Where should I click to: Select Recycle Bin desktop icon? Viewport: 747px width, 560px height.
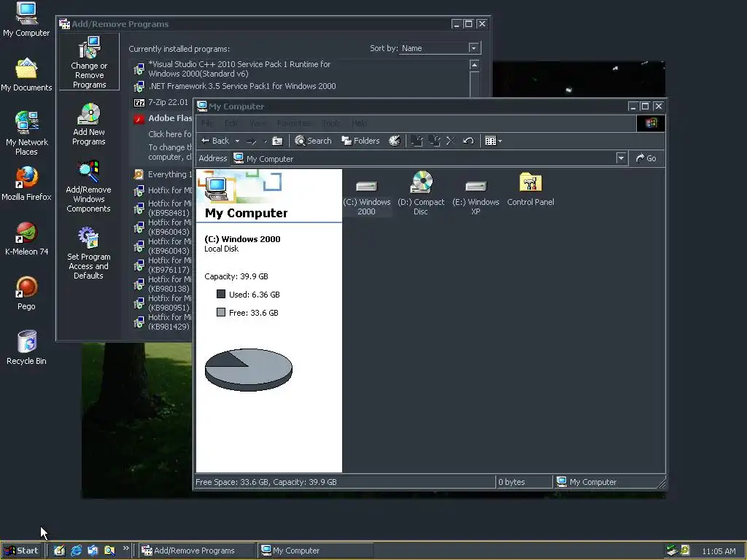(x=26, y=348)
